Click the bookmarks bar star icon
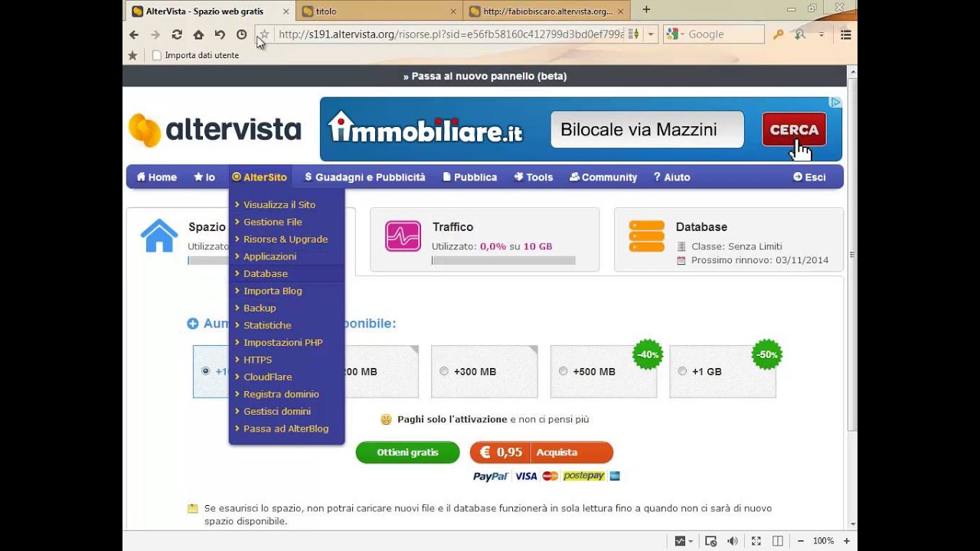 pos(132,55)
